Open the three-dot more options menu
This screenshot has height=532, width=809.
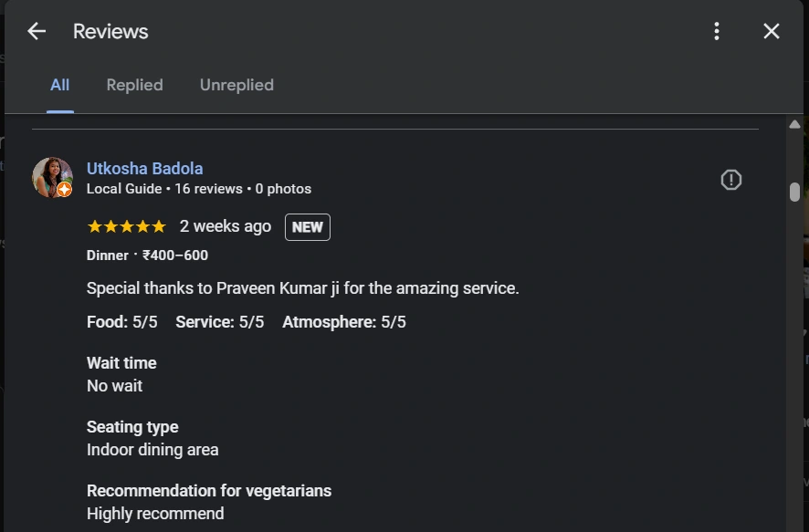tap(717, 31)
